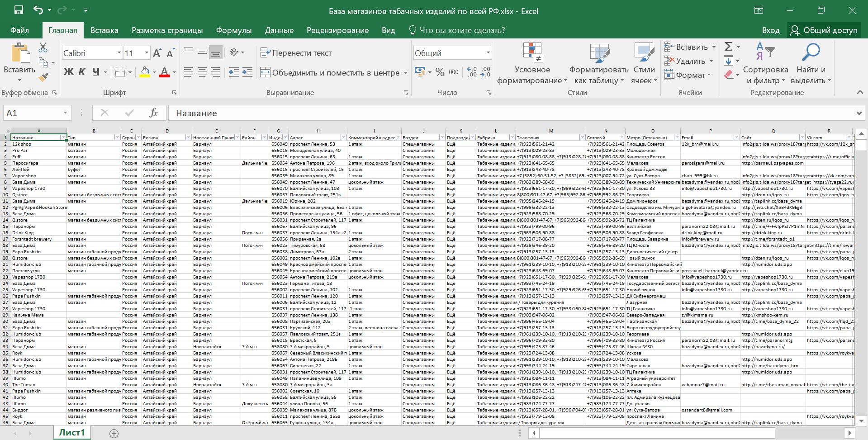This screenshot has width=868, height=440.
Task: Open the Calibri font name dropdown
Action: coord(119,53)
